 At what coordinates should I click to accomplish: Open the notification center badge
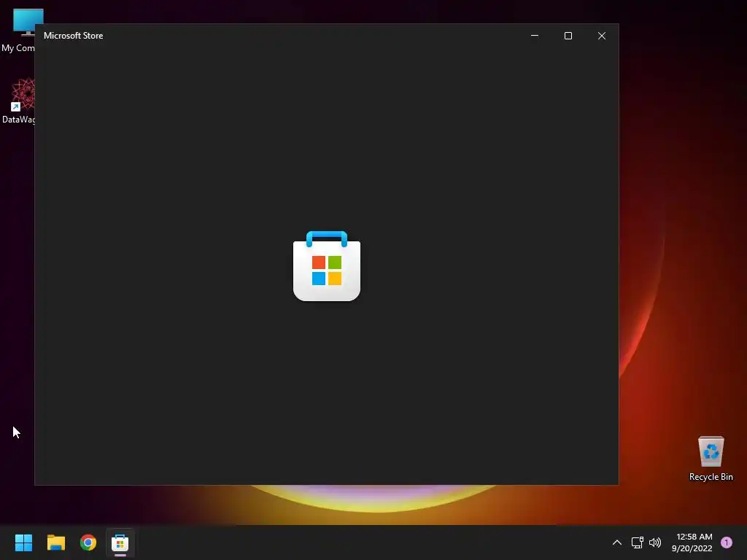tap(726, 542)
